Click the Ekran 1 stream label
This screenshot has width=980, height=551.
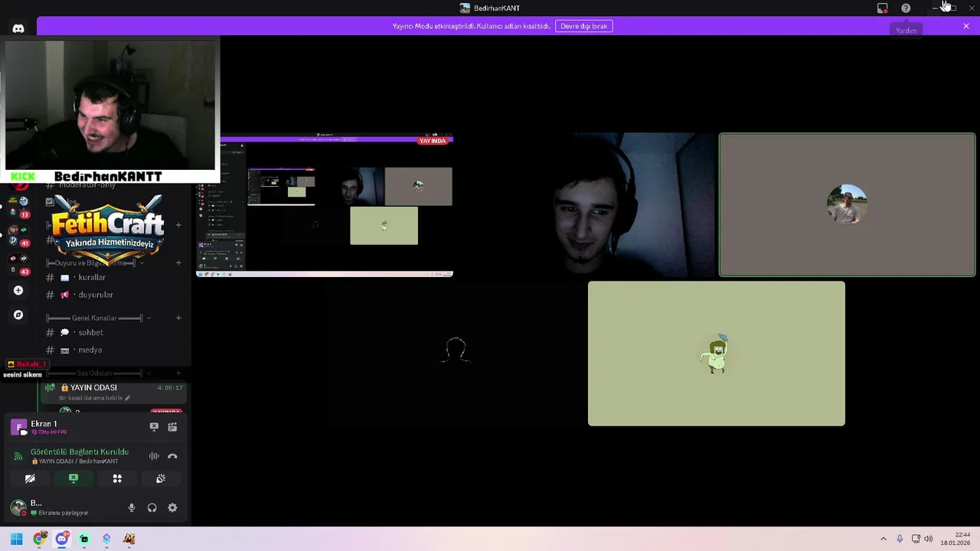[x=44, y=423]
